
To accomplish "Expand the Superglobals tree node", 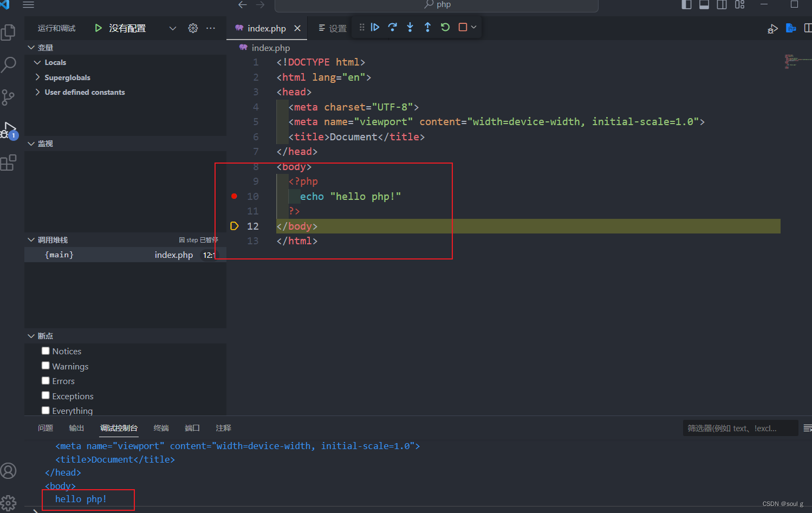I will [37, 77].
